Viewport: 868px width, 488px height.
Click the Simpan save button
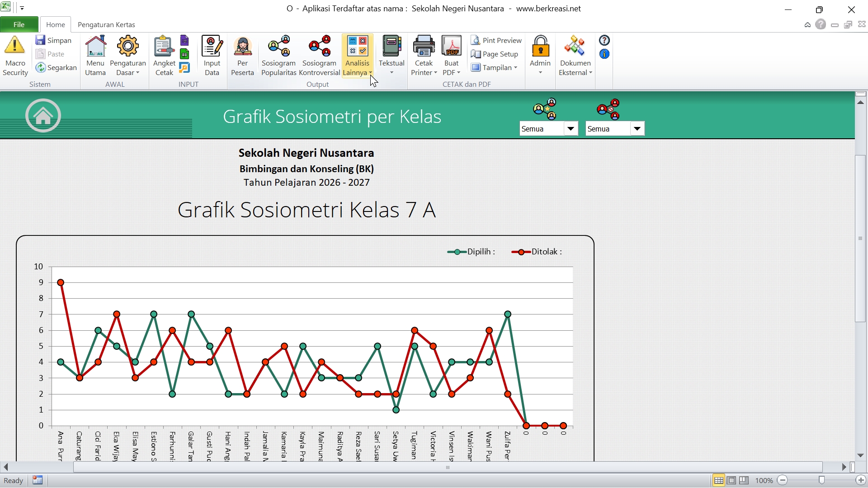[x=53, y=40]
